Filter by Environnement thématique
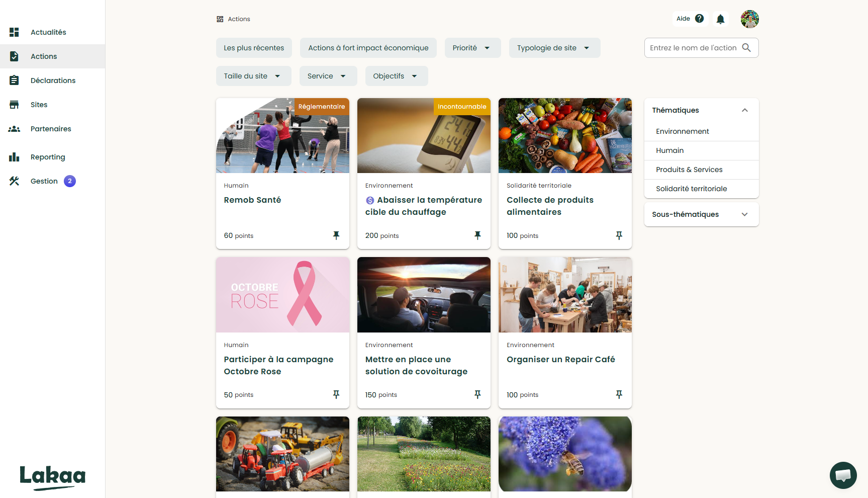 (702, 131)
